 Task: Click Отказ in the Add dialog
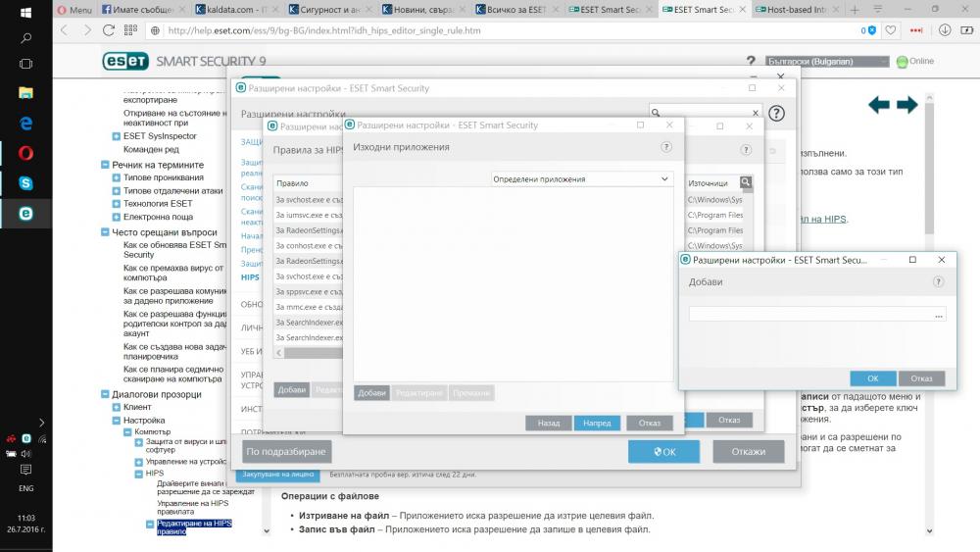(921, 378)
